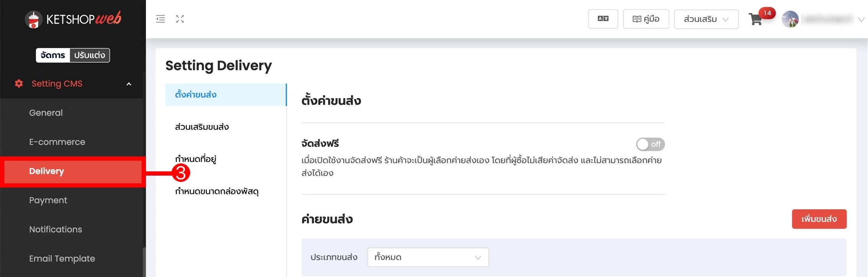Expand the user account chevron
This screenshot has width=868, height=277.
861,20
